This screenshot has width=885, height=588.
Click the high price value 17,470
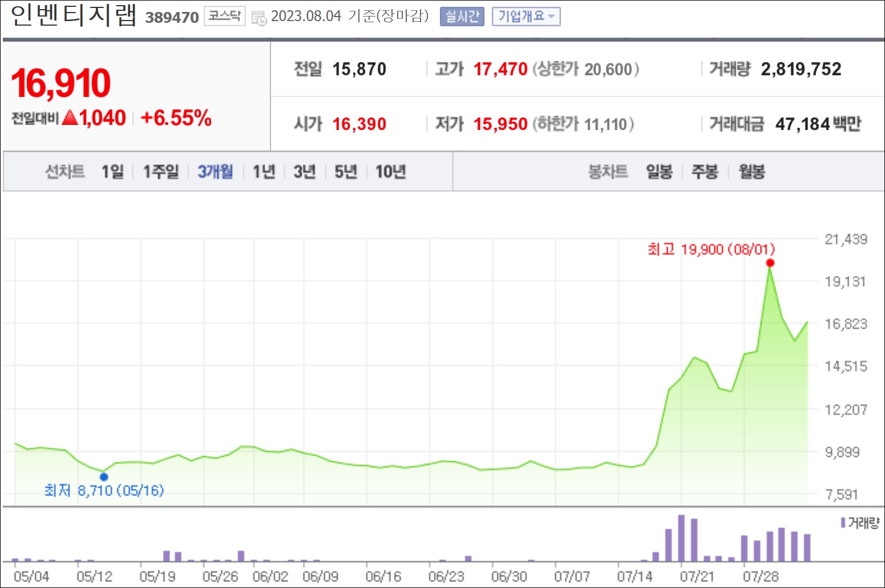click(x=500, y=70)
